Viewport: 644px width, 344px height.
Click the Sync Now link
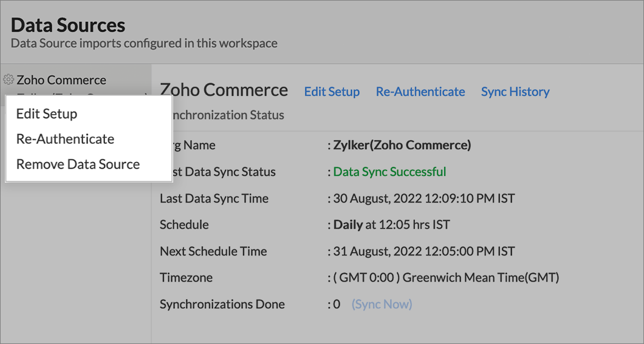coord(382,304)
